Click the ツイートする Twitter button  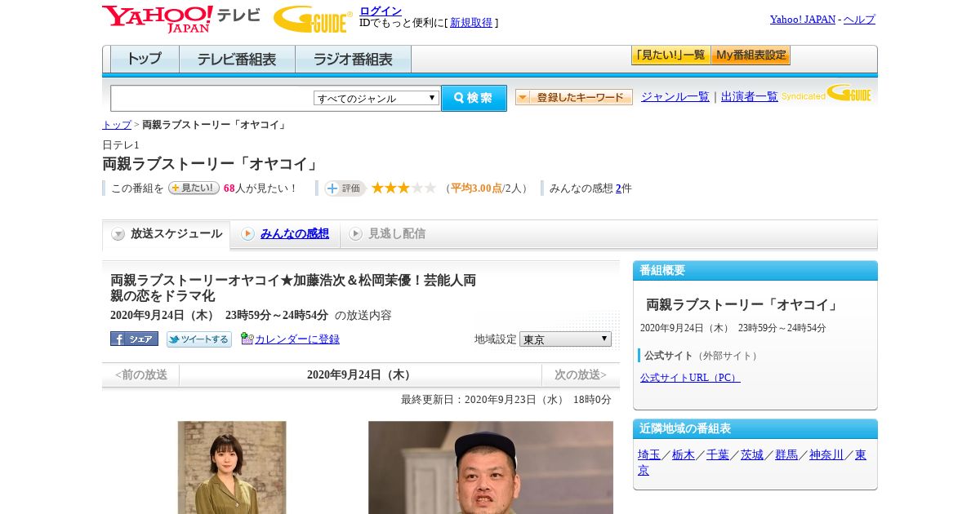click(199, 339)
